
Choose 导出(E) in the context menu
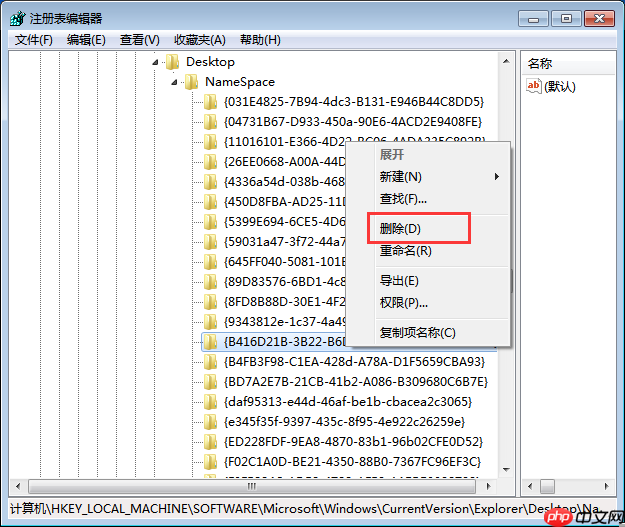[x=399, y=281]
